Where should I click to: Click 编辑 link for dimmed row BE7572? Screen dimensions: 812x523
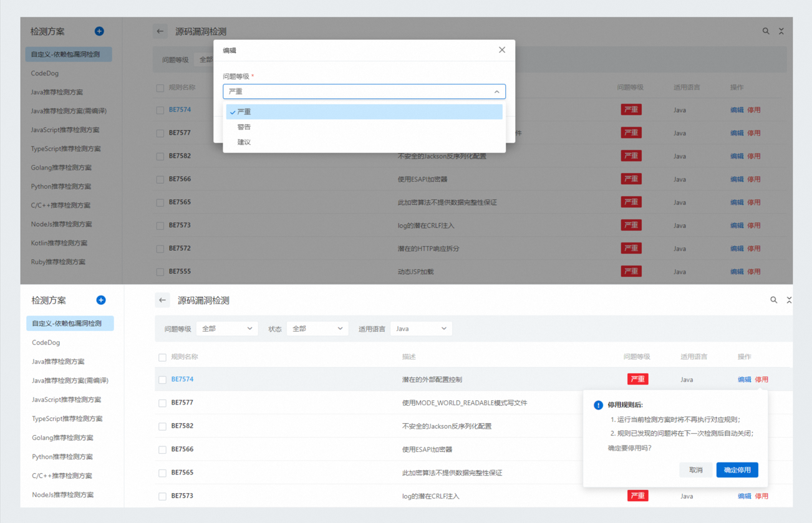click(x=737, y=248)
